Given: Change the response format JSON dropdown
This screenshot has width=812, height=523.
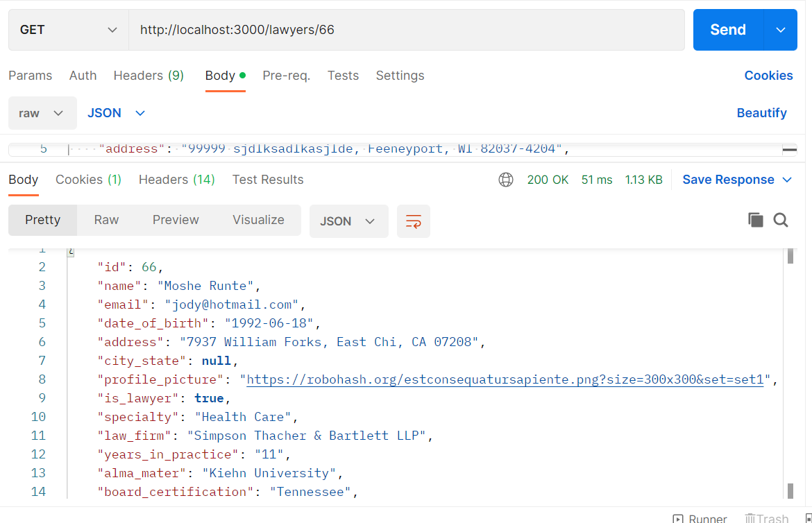Looking at the screenshot, I should click(x=348, y=221).
